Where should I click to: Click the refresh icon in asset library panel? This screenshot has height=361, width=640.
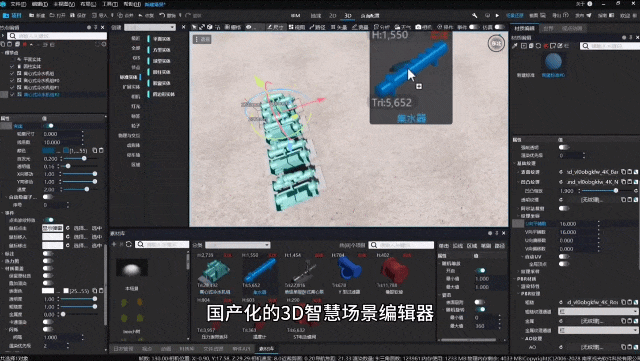(x=129, y=244)
